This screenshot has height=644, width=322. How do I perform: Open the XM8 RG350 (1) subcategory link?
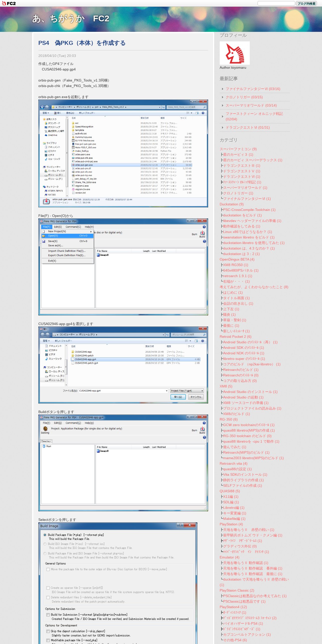[235, 265]
